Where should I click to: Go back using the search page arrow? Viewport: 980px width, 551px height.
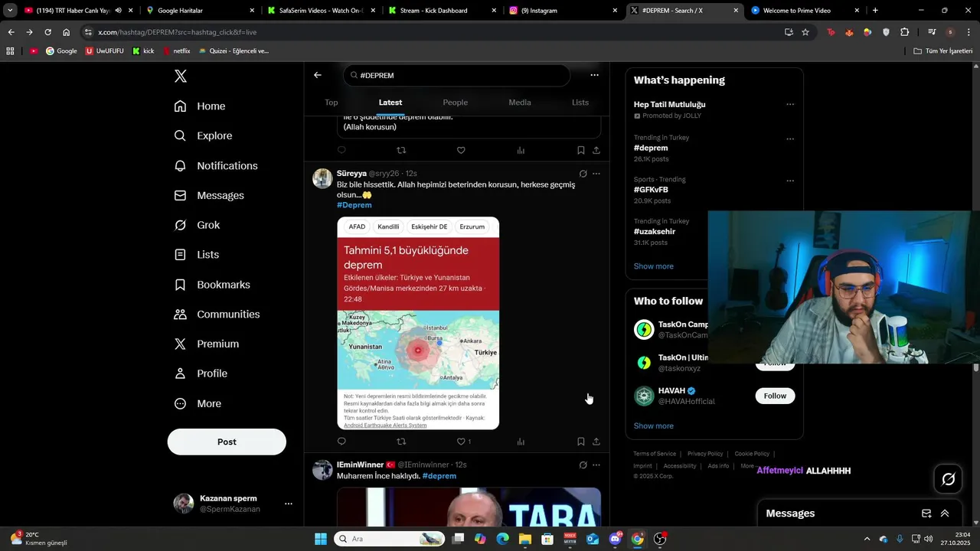(x=318, y=75)
